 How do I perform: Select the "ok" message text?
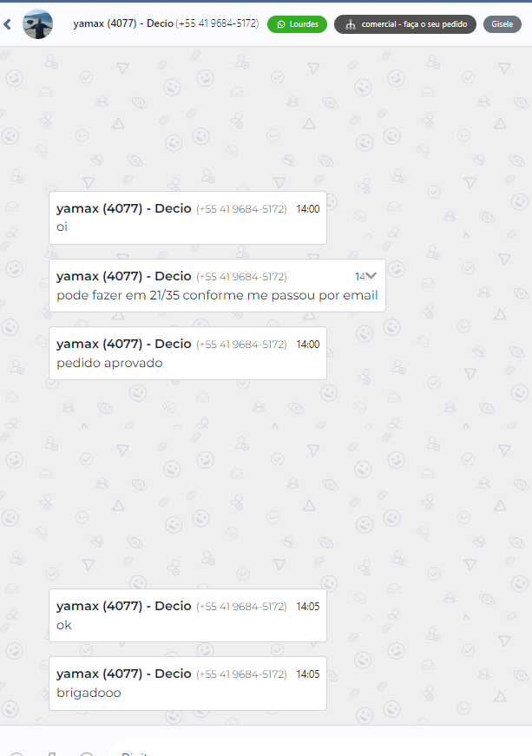(64, 625)
